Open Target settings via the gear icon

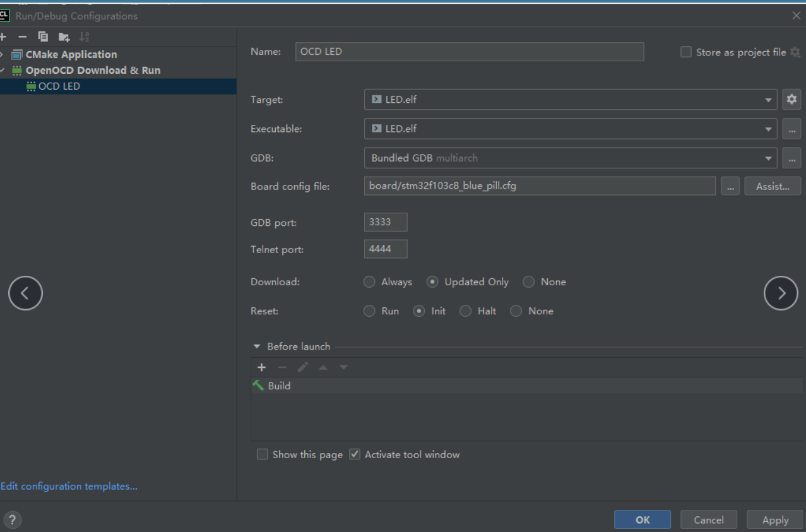(x=791, y=99)
